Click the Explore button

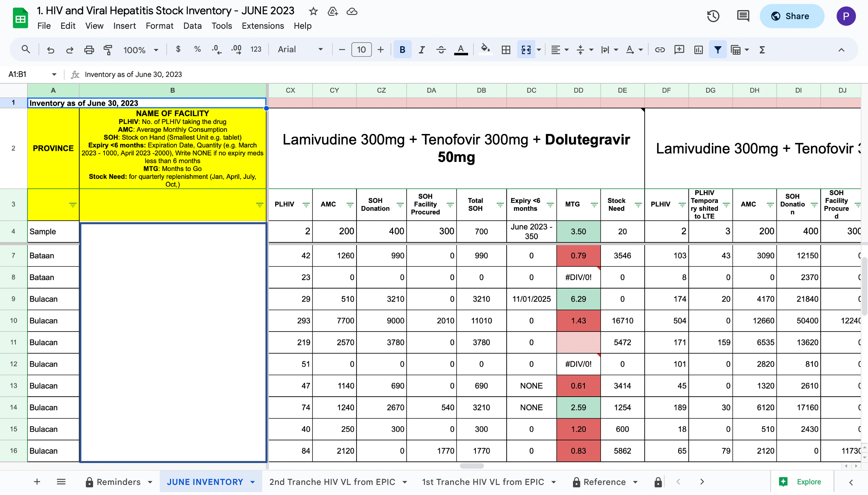(801, 482)
